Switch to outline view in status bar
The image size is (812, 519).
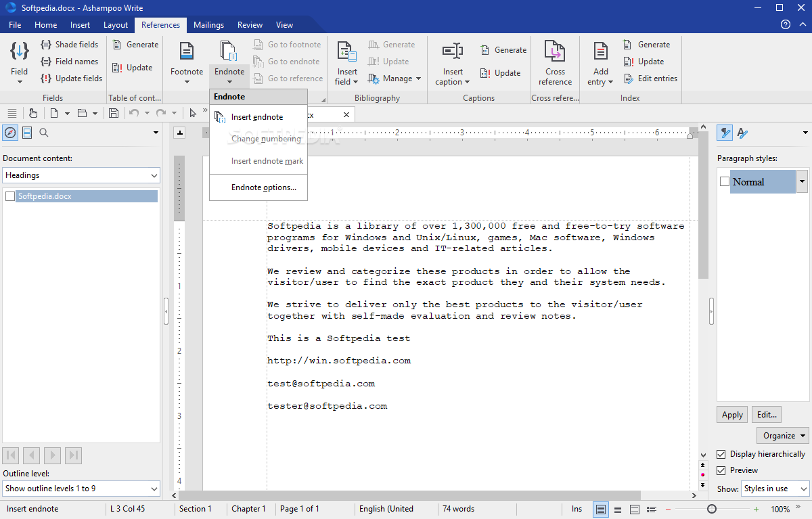point(652,509)
